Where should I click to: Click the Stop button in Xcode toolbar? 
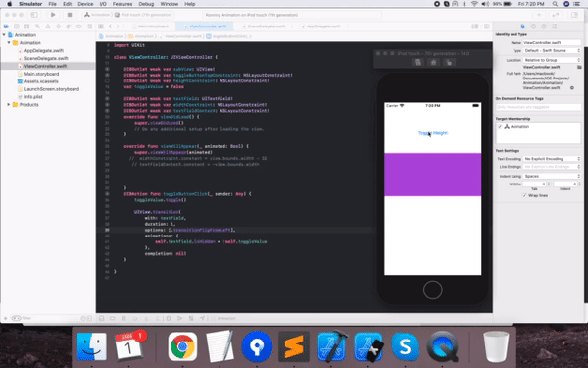point(70,15)
